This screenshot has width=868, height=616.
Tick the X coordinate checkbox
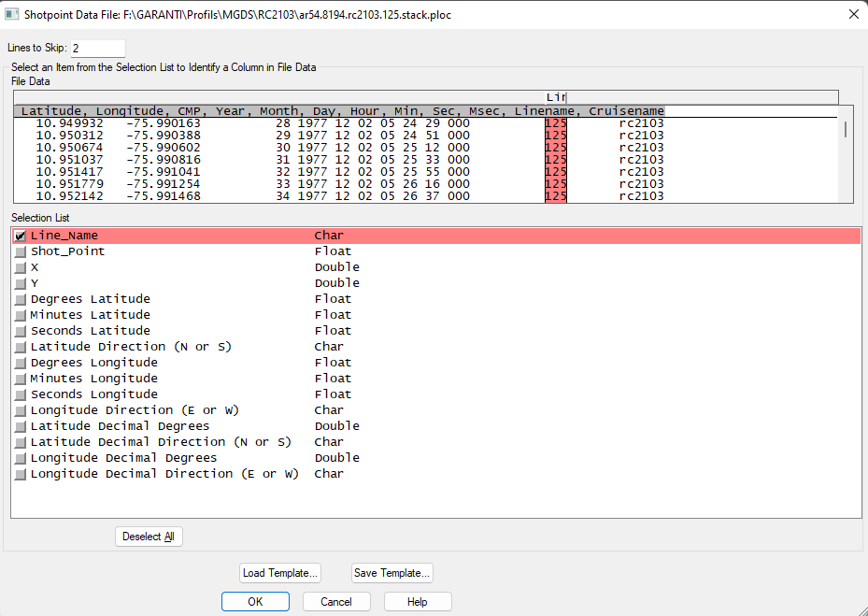pyautogui.click(x=21, y=268)
